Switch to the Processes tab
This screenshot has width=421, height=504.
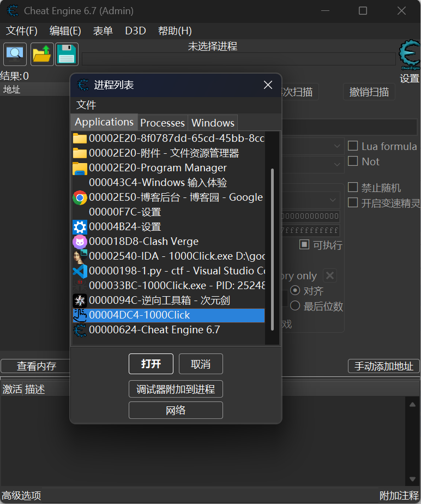pyautogui.click(x=163, y=123)
